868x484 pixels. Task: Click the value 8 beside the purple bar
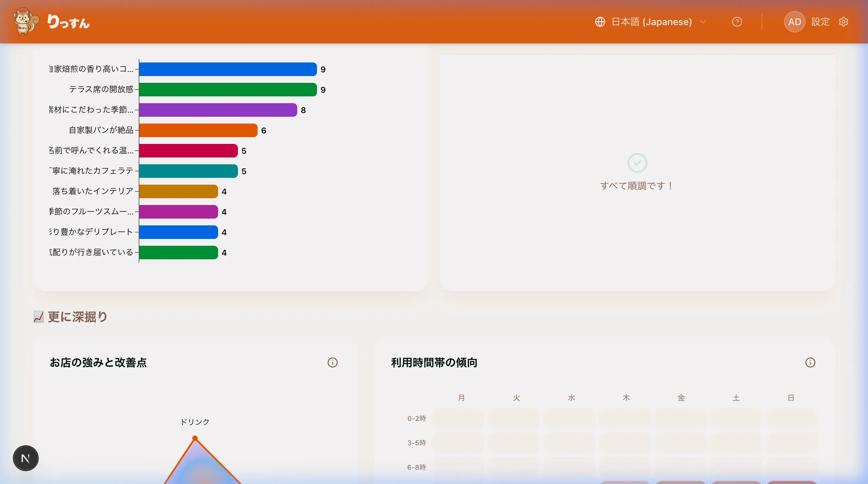tap(303, 110)
